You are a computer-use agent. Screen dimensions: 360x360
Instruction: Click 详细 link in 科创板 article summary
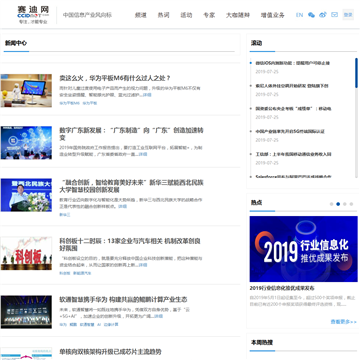[x=143, y=265]
